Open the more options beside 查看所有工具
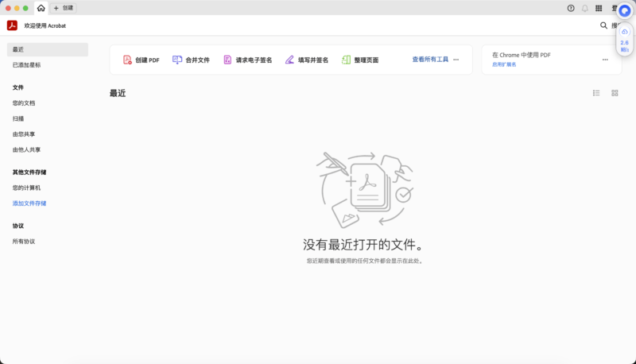 point(456,60)
